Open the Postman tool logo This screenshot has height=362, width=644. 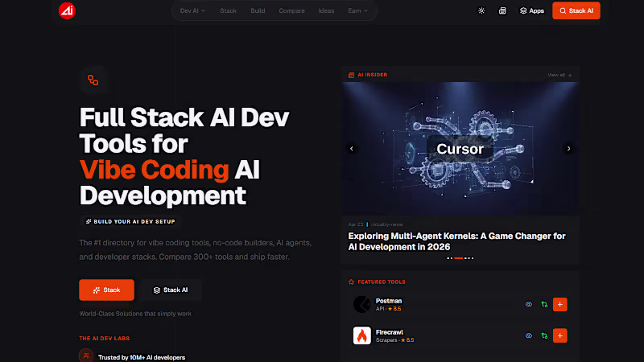click(x=361, y=305)
